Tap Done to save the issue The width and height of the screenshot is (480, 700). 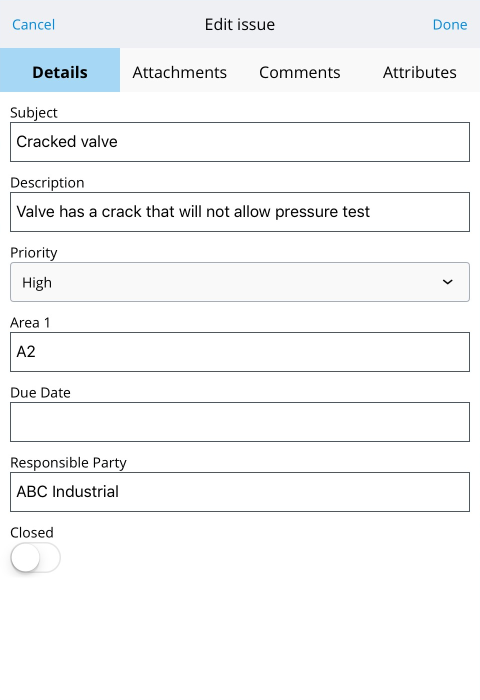[450, 25]
